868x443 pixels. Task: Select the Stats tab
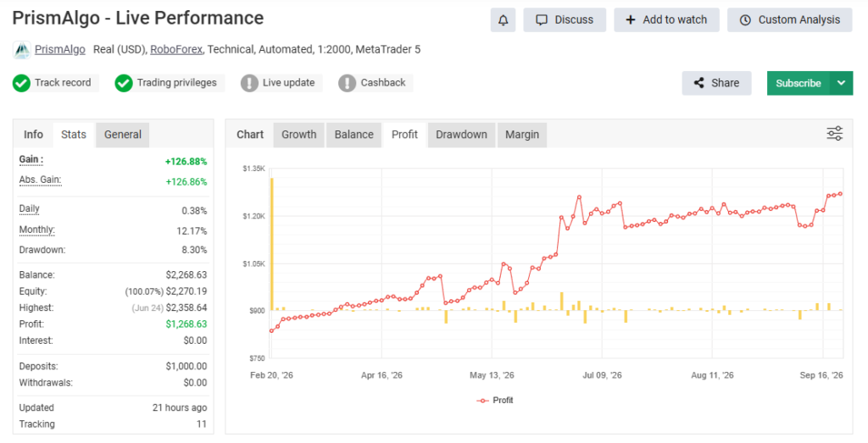tap(74, 135)
